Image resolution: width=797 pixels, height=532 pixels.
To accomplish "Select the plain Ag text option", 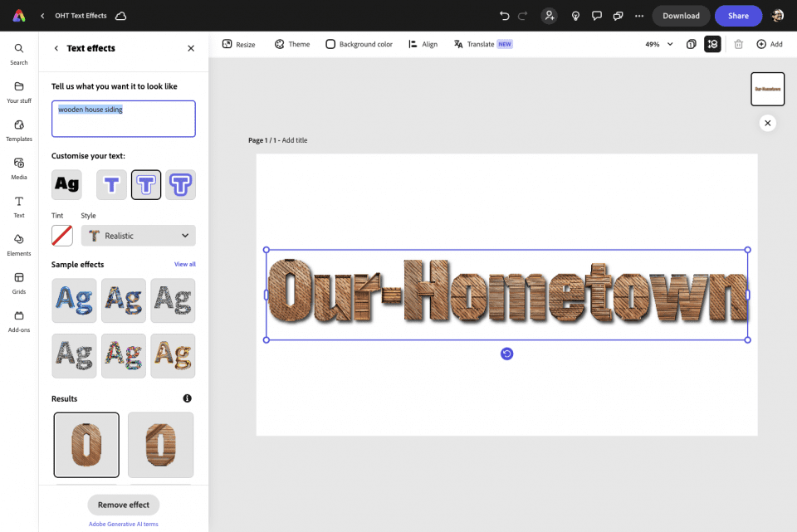I will (66, 184).
